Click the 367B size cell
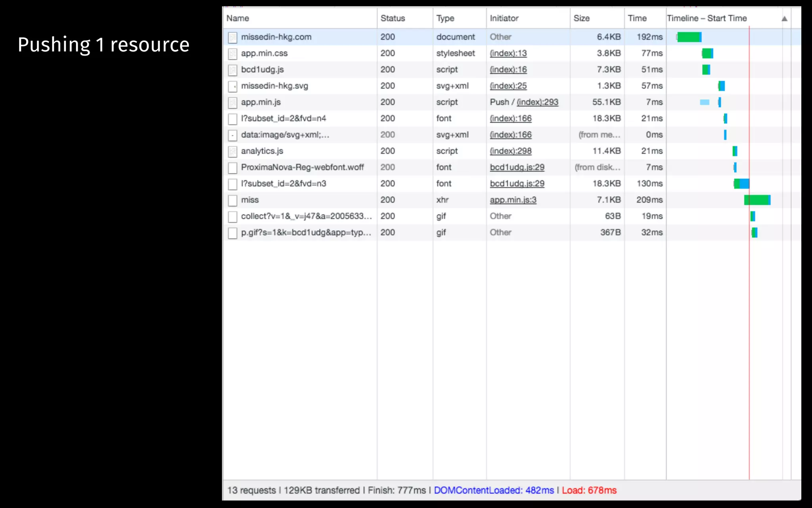The height and width of the screenshot is (508, 812). [610, 232]
